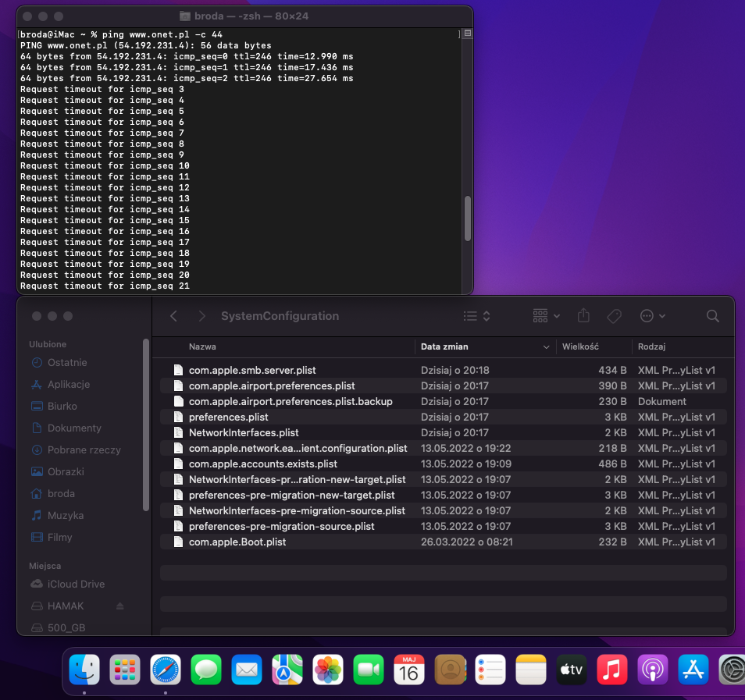Open the more actions ellipsis menu
This screenshot has height=700, width=745.
pos(652,316)
